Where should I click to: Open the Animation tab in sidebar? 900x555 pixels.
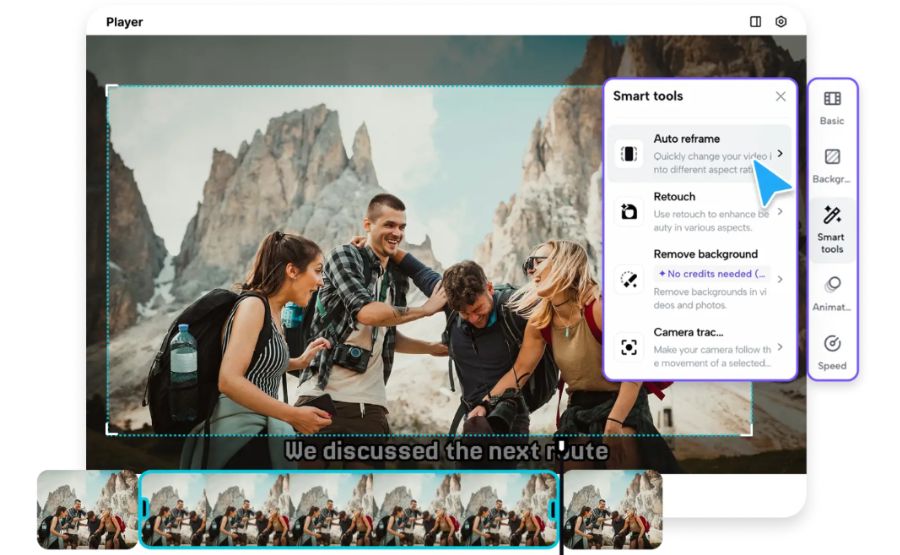click(x=832, y=294)
